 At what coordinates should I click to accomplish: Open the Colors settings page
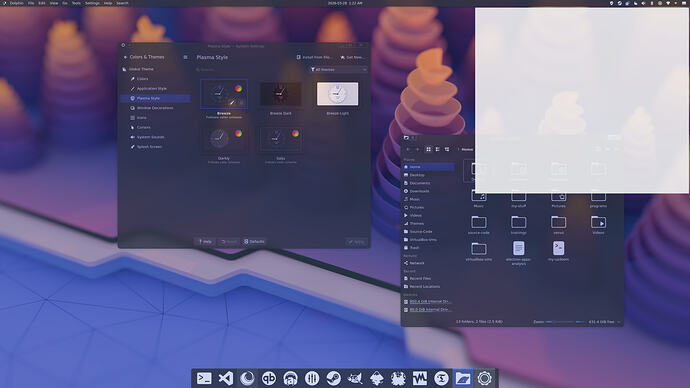(x=155, y=79)
